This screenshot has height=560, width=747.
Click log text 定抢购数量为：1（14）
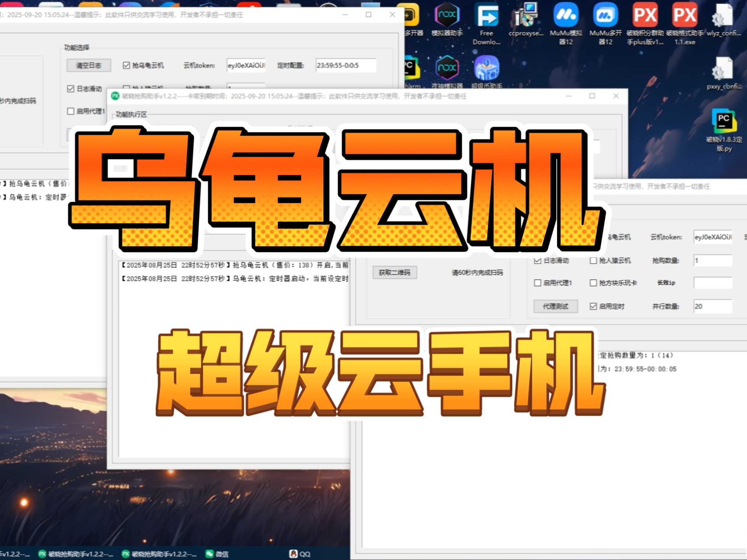tap(636, 355)
